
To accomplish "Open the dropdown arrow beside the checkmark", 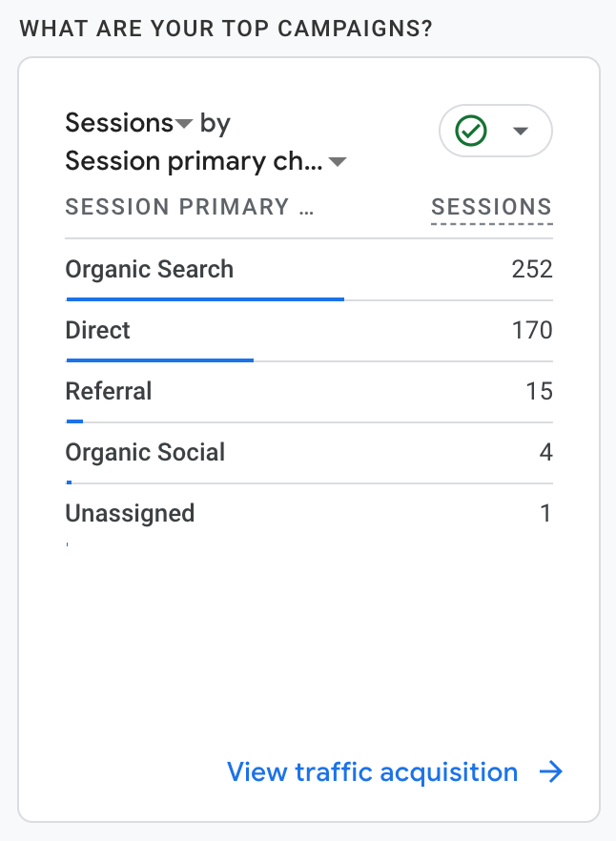I will pyautogui.click(x=521, y=131).
